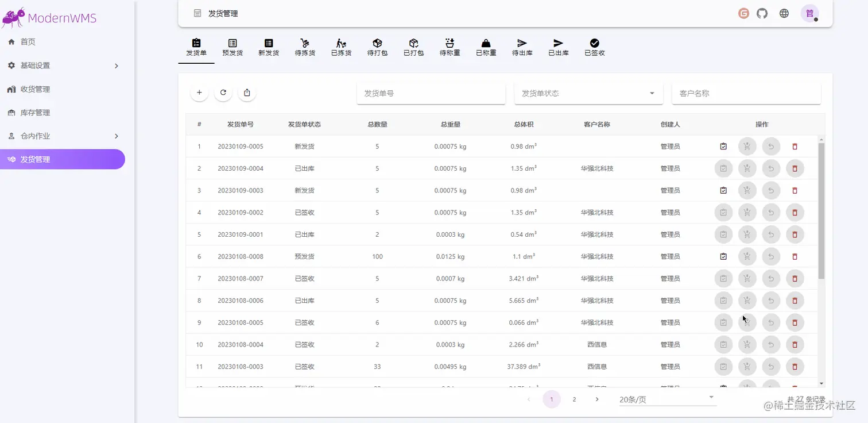
Task: Expand the 仓内作业 sidebar menu
Action: 63,136
